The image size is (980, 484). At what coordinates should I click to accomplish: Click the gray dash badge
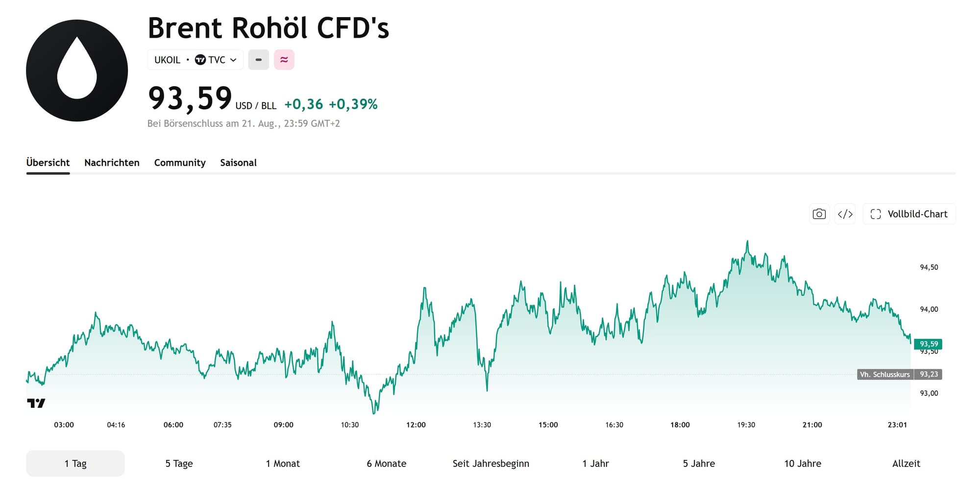258,60
